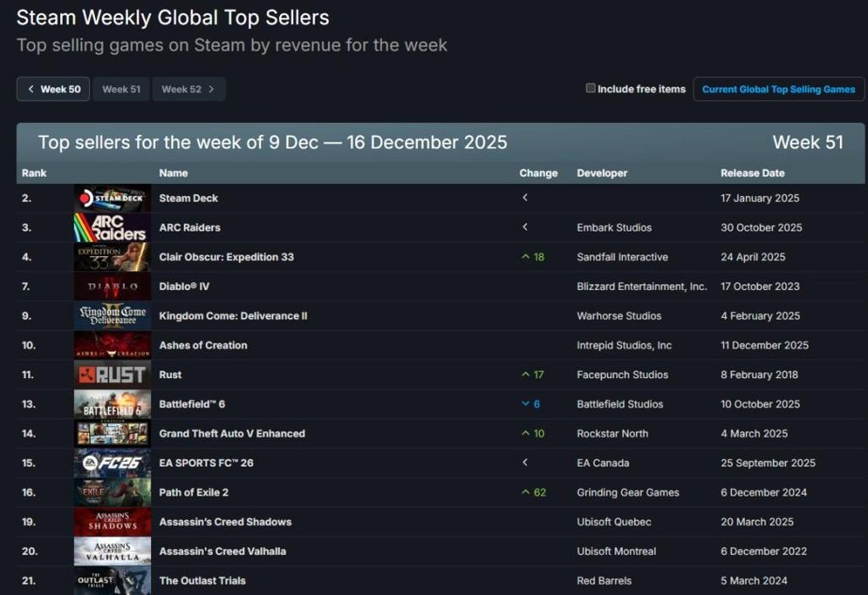The width and height of the screenshot is (868, 595).
Task: Click the EA SPORTS FC26 logo
Action: (x=112, y=464)
